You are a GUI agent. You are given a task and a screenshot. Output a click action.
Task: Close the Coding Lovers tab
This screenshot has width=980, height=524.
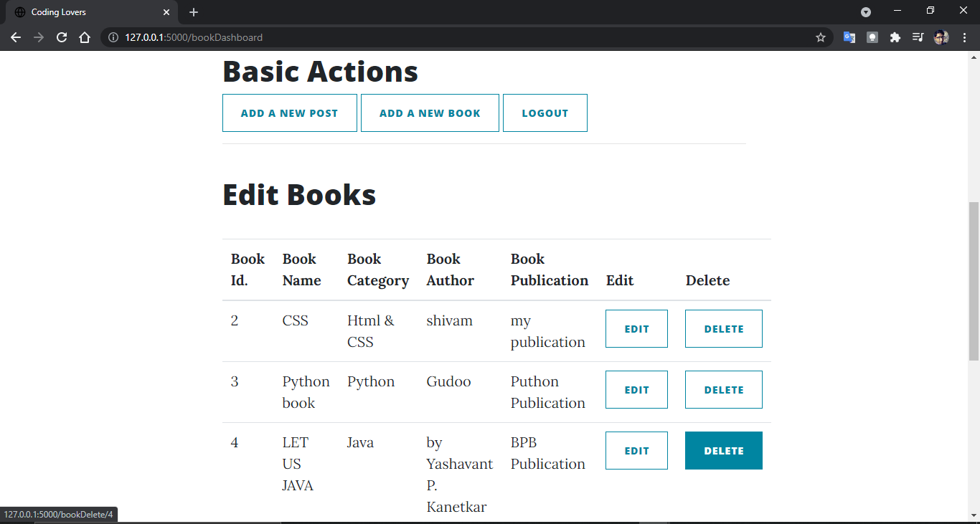point(166,12)
